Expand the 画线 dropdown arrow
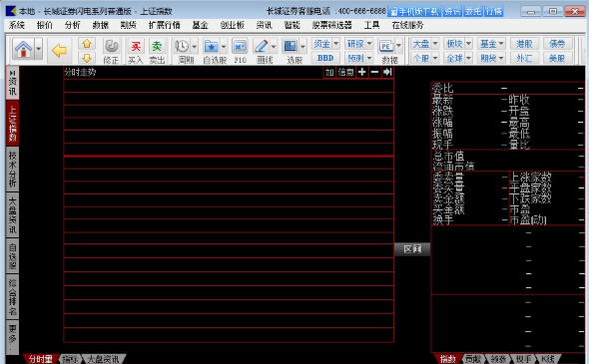The height and width of the screenshot is (364, 589). pos(274,47)
